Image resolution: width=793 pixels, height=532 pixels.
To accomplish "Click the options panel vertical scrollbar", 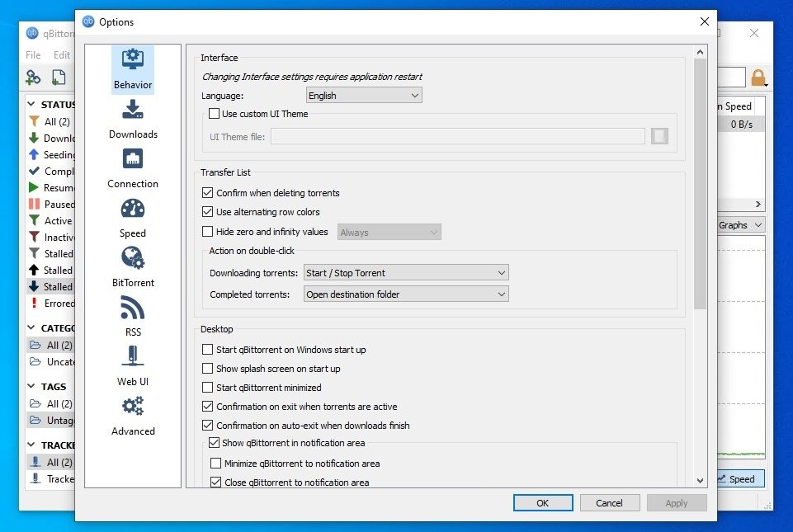I will [701, 183].
